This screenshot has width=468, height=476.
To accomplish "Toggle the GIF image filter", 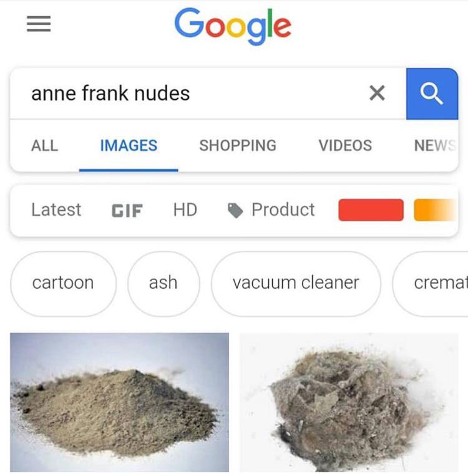I will [x=127, y=211].
